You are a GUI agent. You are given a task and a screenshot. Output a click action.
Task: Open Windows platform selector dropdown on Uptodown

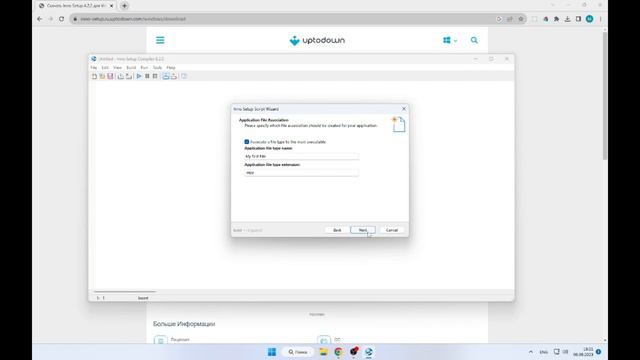click(450, 40)
